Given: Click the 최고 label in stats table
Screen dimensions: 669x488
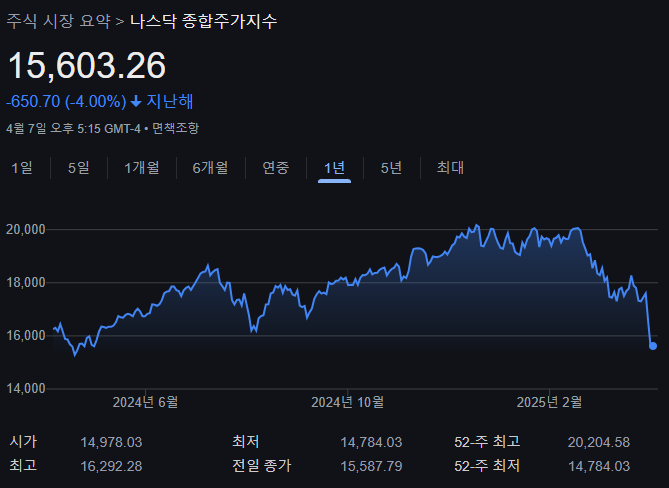Looking at the screenshot, I should [x=23, y=465].
